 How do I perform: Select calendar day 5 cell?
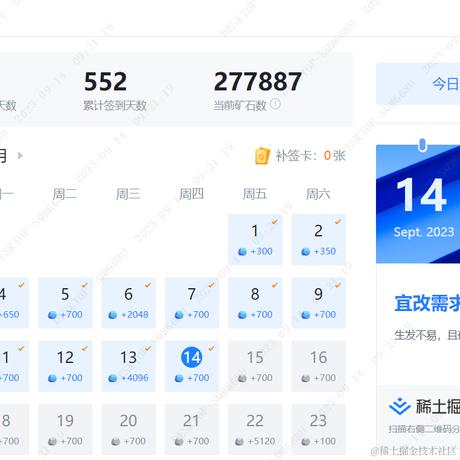65,303
